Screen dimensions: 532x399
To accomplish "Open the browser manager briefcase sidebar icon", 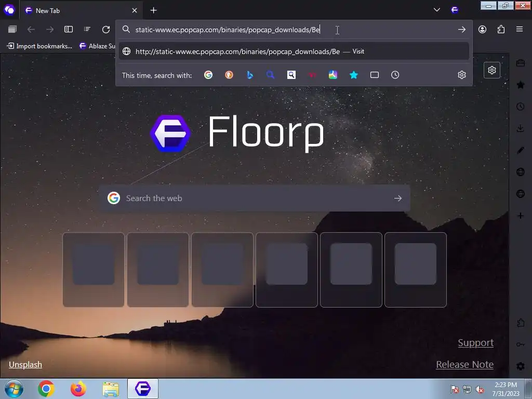I will pyautogui.click(x=521, y=63).
